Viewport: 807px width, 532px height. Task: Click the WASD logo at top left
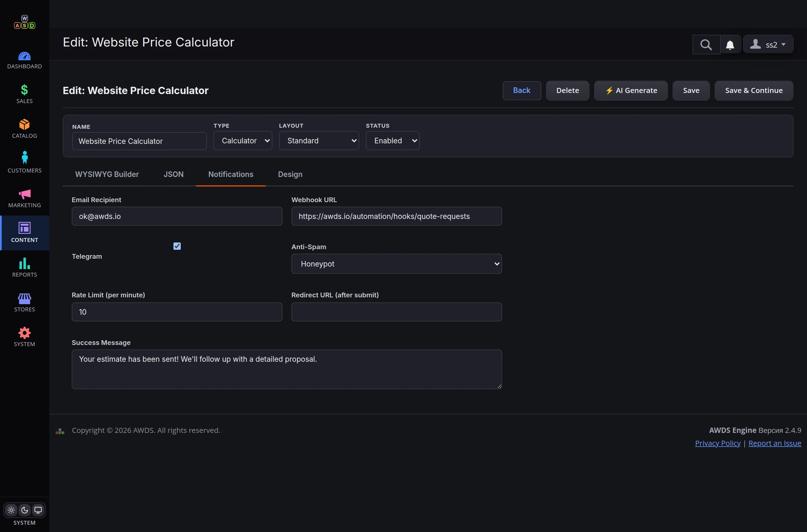(x=24, y=22)
